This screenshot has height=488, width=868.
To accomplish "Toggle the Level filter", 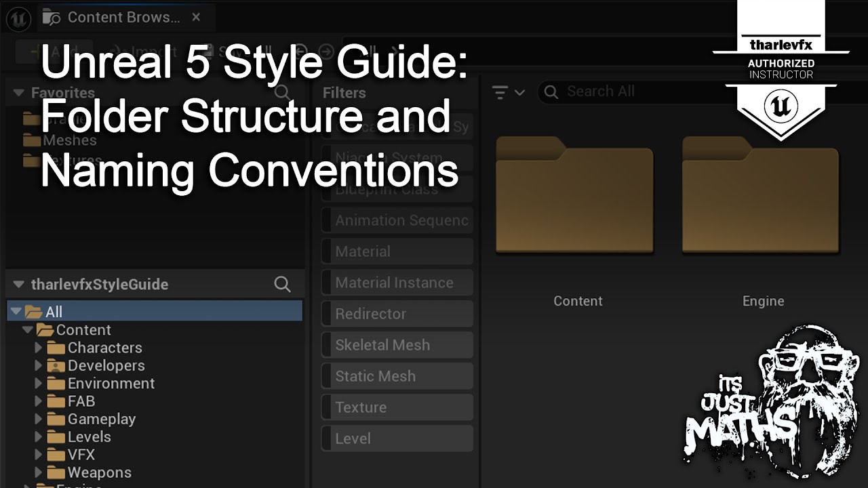I will click(397, 439).
